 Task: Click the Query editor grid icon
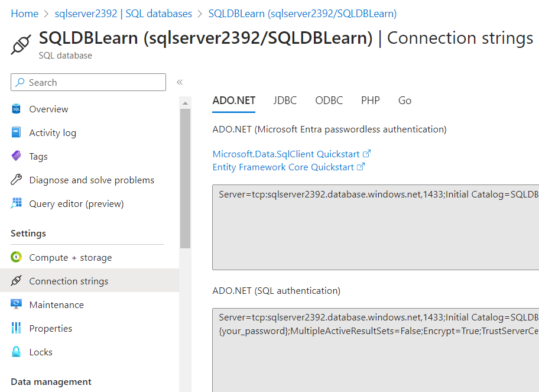click(16, 203)
